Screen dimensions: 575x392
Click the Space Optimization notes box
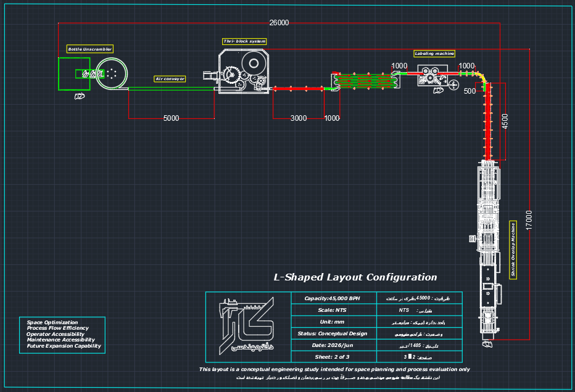[x=62, y=335]
